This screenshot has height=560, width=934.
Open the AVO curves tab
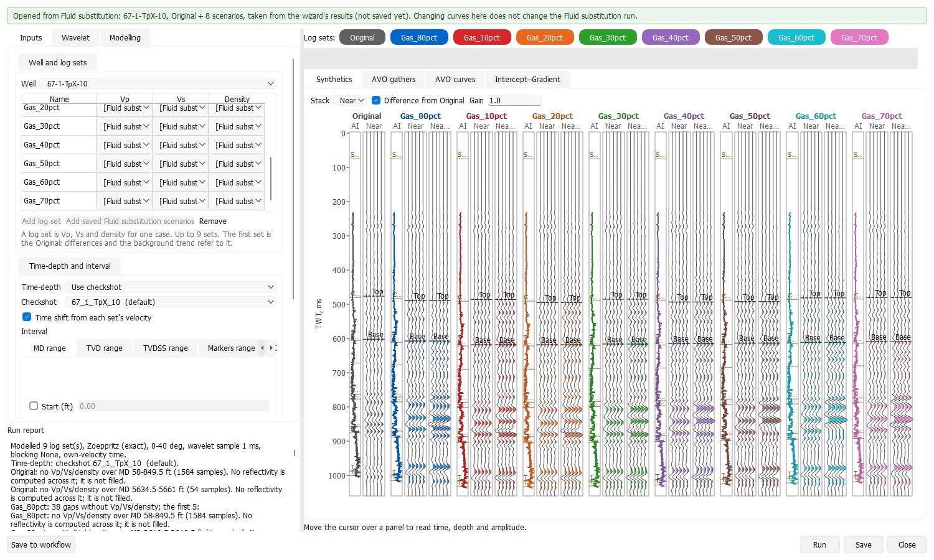coord(455,79)
